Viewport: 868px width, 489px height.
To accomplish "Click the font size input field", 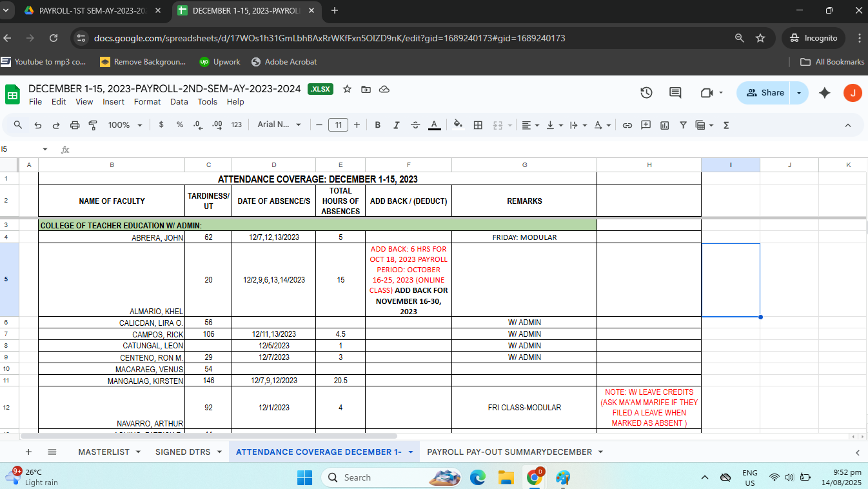I will click(338, 125).
